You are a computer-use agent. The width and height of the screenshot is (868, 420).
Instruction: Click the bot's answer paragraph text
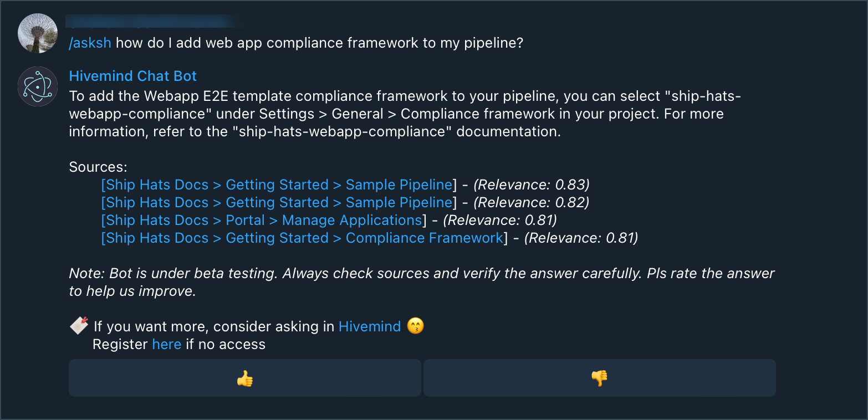click(x=405, y=114)
